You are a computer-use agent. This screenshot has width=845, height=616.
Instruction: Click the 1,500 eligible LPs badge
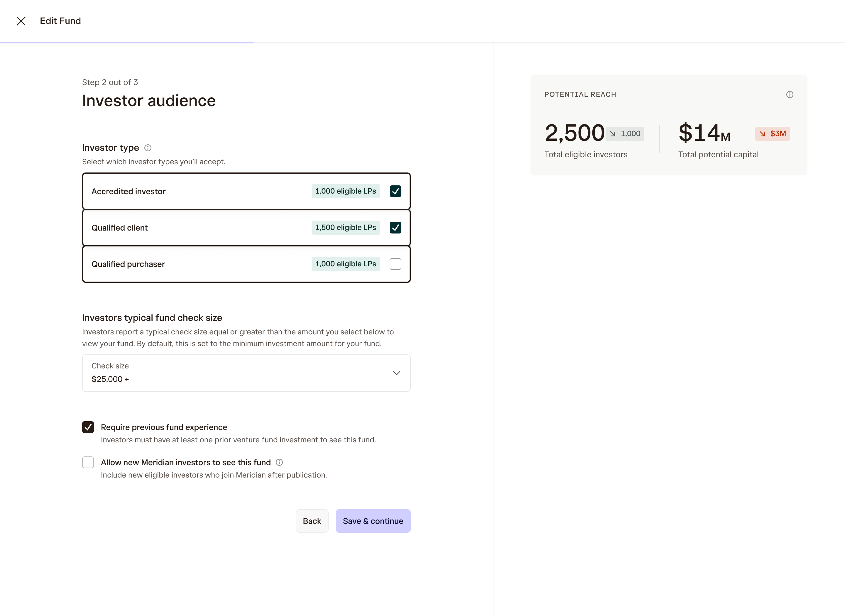345,227
